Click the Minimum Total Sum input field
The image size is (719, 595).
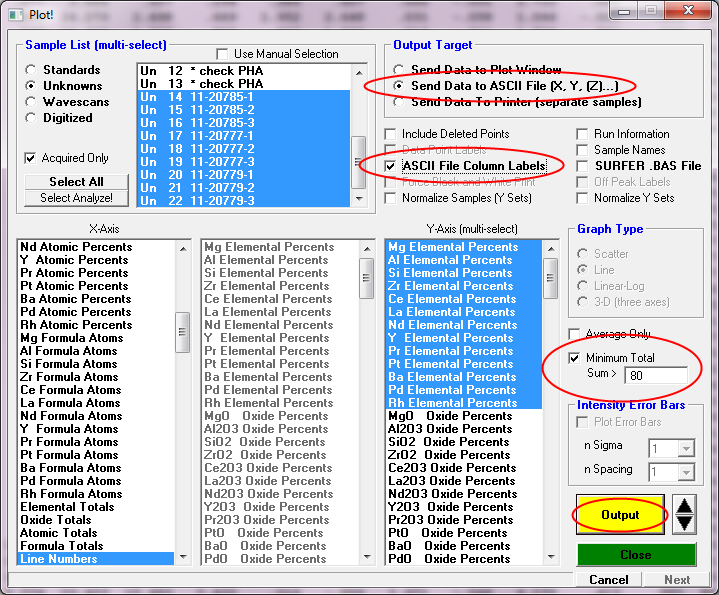pyautogui.click(x=655, y=376)
